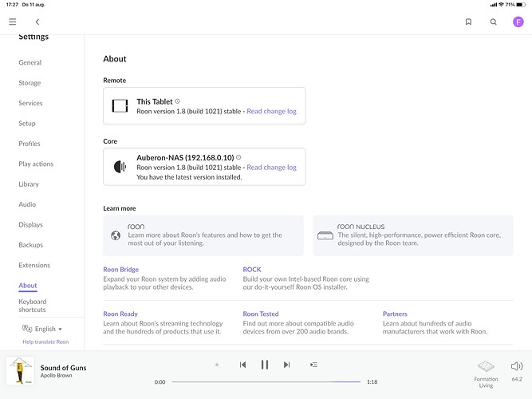The image size is (532, 399).
Task: Open Displays settings
Action: pyautogui.click(x=30, y=224)
